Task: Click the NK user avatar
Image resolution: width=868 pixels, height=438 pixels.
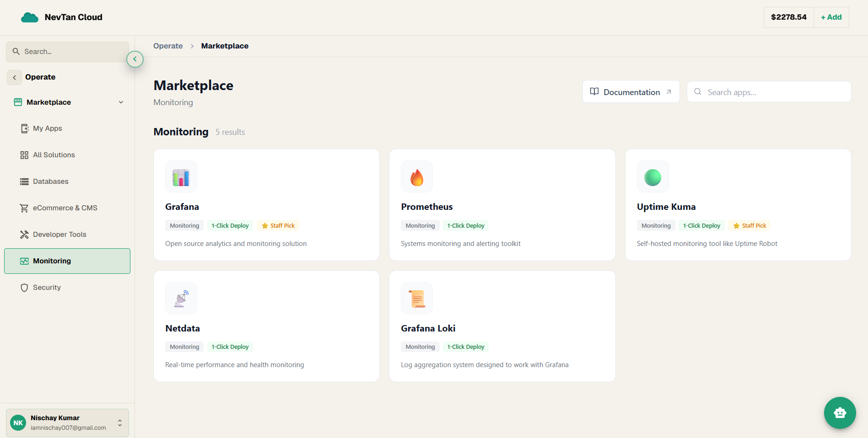Action: click(18, 423)
